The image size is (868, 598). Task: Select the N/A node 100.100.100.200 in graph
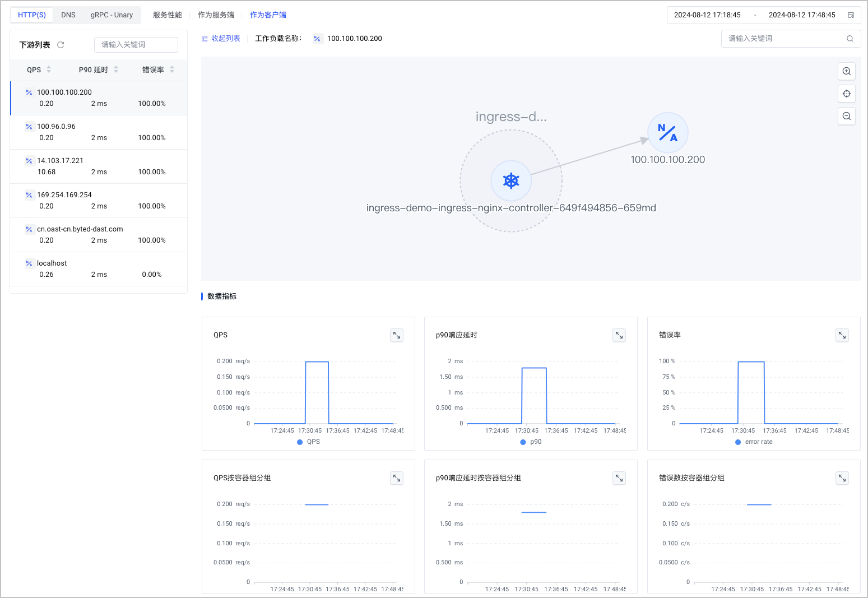click(668, 133)
